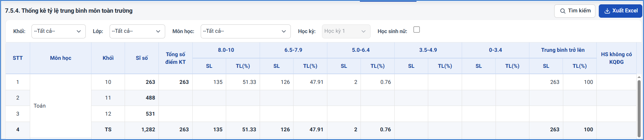Image resolution: width=644 pixels, height=140 pixels.
Task: Click the Tổng số điểm KT header
Action: pyautogui.click(x=176, y=58)
